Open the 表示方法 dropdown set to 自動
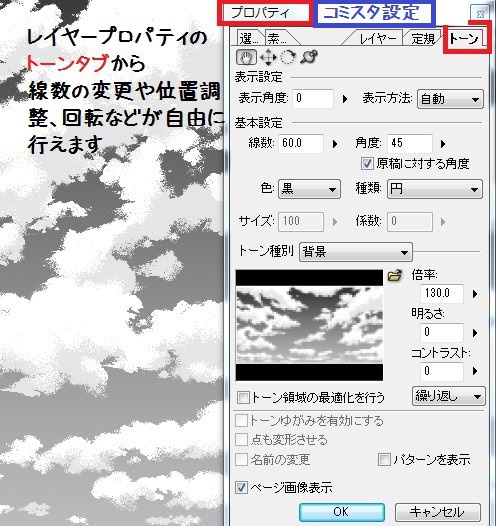 tap(450, 99)
